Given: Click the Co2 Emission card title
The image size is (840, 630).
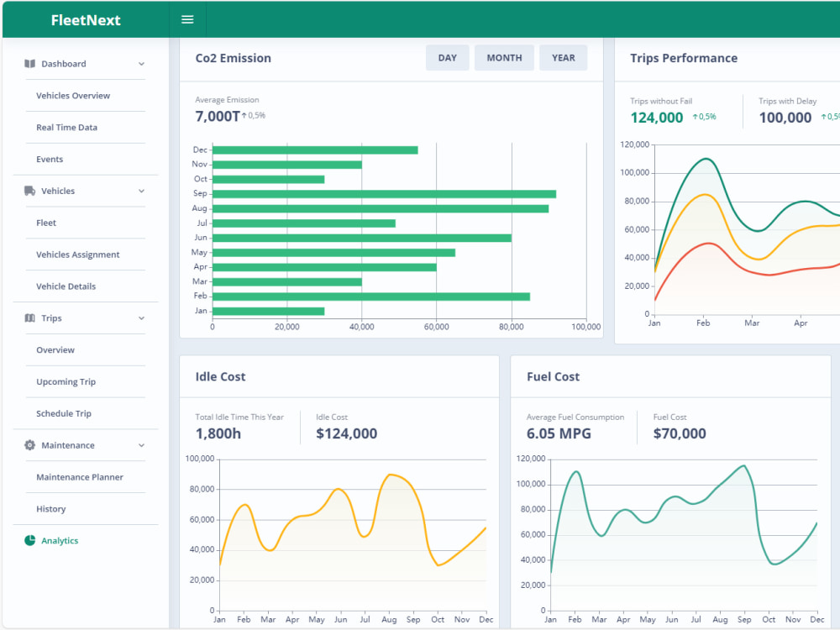Looking at the screenshot, I should point(233,58).
